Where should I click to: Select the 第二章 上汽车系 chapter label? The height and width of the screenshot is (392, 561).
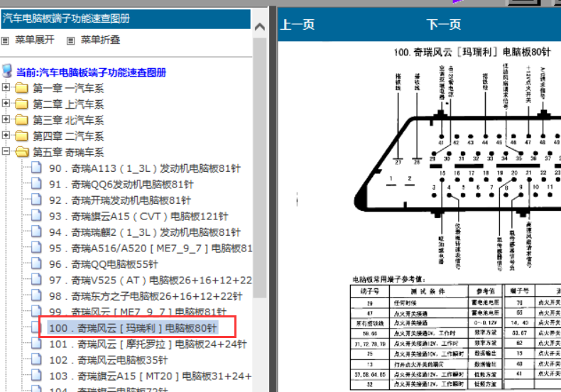(x=68, y=104)
